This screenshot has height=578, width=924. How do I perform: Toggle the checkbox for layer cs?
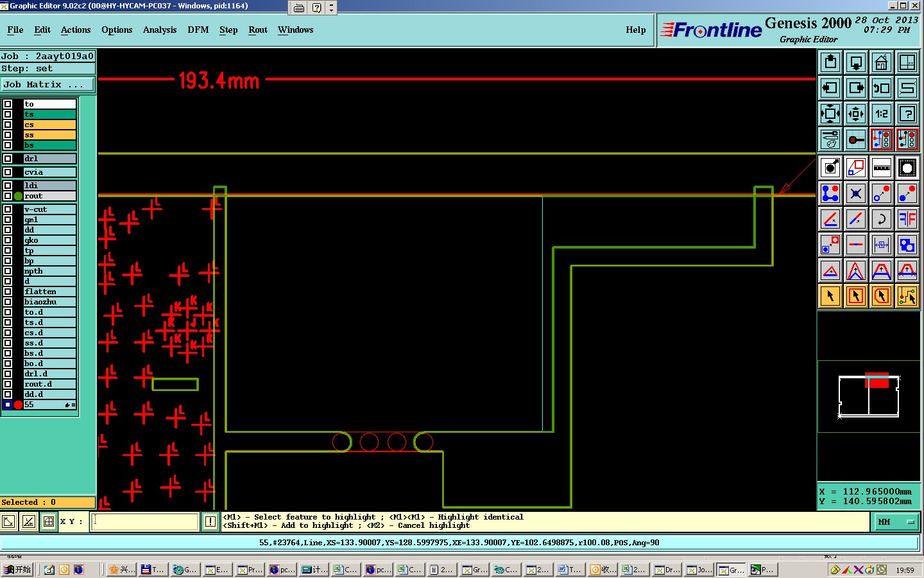(8, 125)
